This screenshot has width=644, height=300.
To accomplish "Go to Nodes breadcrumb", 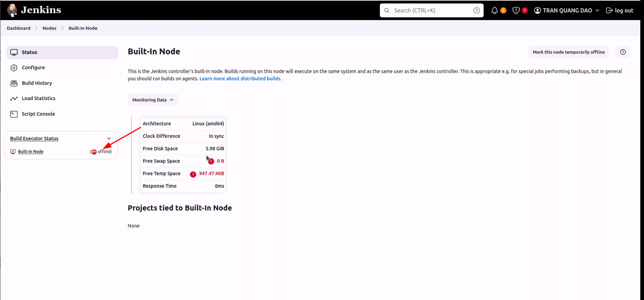I will (x=49, y=28).
